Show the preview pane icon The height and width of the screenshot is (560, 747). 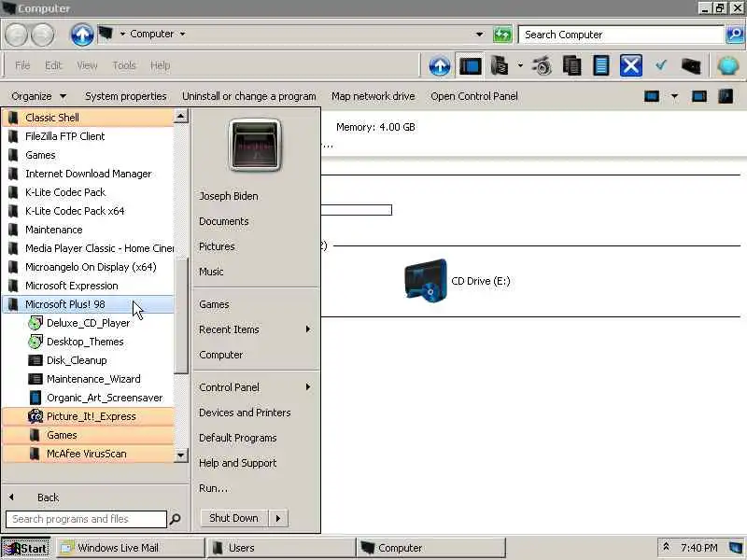click(x=698, y=96)
